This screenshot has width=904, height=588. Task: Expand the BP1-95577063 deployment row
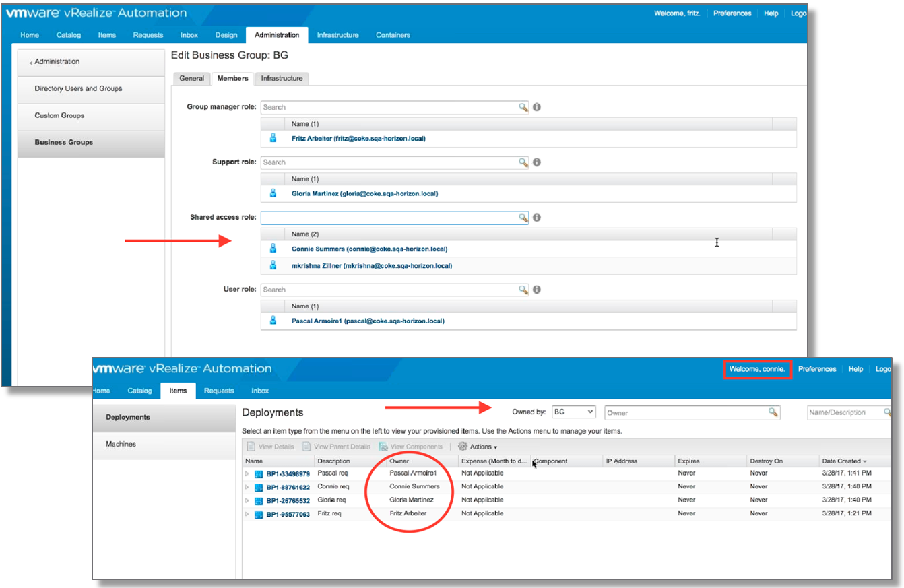(248, 513)
